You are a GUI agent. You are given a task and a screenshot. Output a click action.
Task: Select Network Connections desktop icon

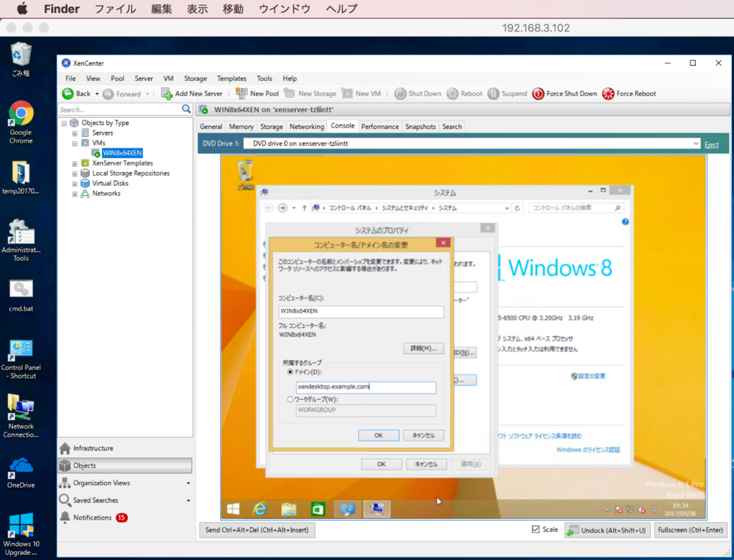(21, 417)
